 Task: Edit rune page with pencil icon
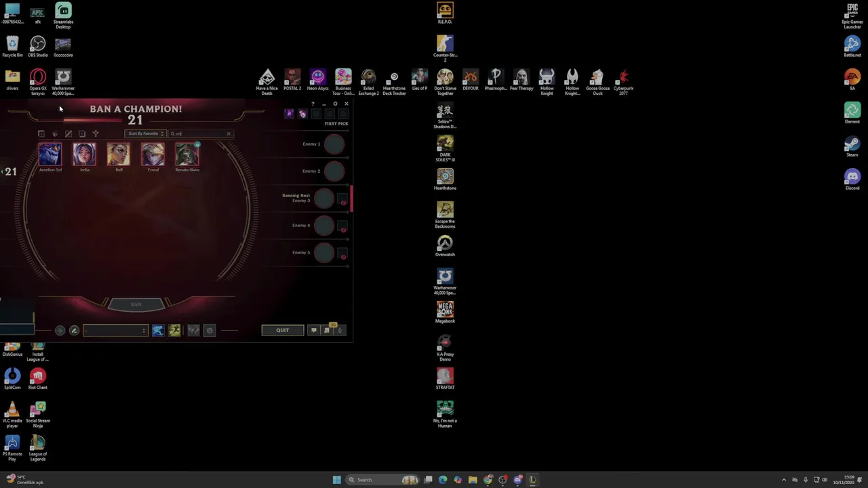click(x=74, y=331)
